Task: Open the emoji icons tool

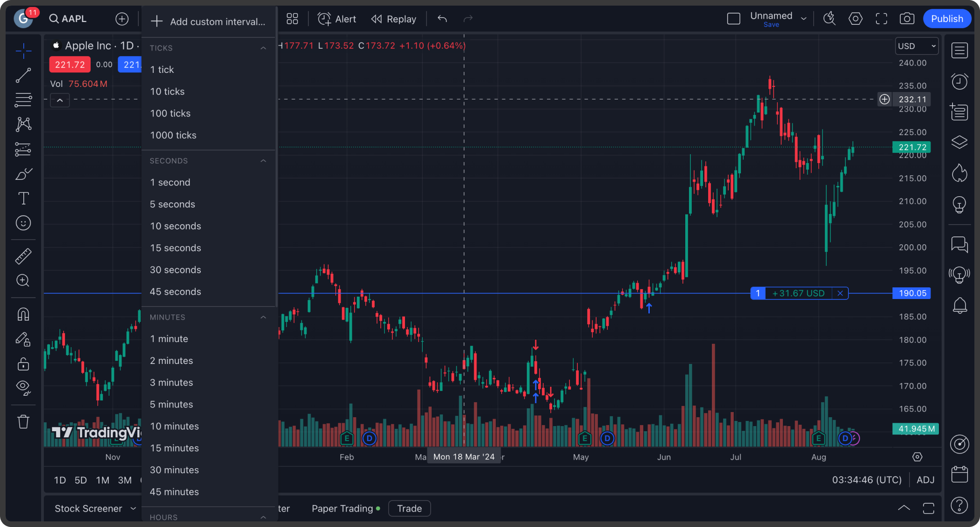Action: tap(23, 223)
